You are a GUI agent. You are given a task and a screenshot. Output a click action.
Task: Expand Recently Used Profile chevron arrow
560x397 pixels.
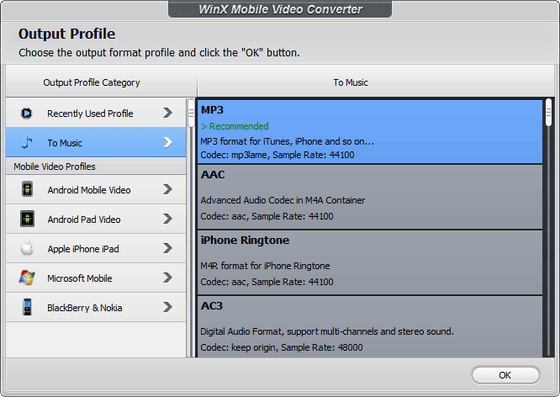(168, 113)
